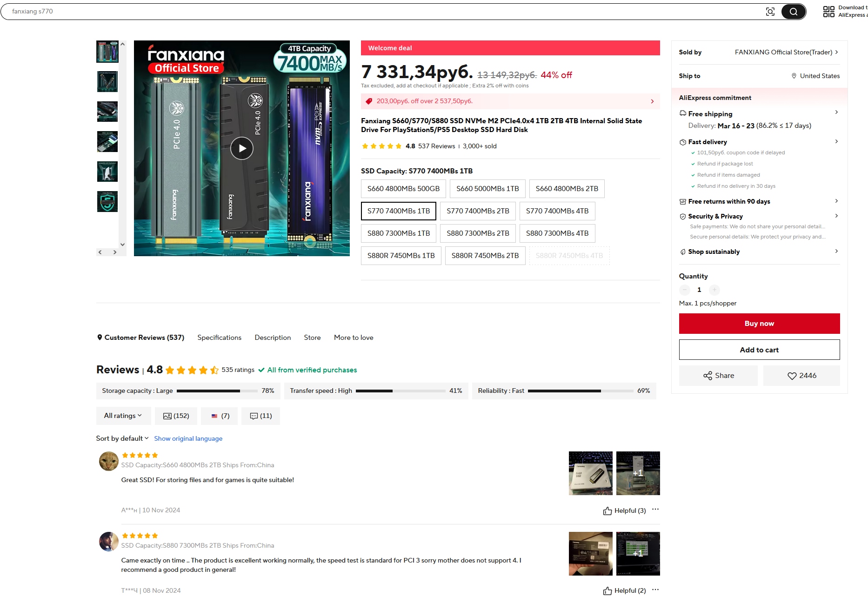Select S770 7400MBs 2TB capacity option
Image resolution: width=868 pixels, height=603 pixels.
pos(478,211)
